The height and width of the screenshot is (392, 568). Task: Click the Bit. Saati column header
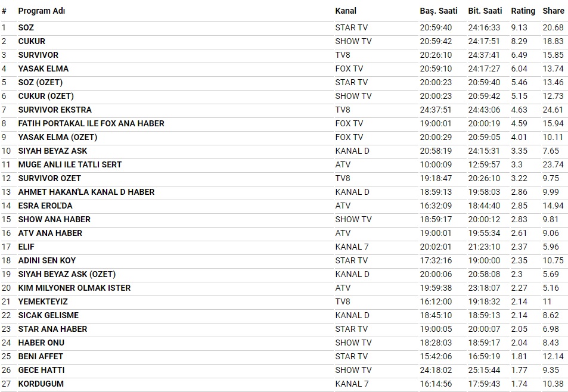pyautogui.click(x=485, y=11)
